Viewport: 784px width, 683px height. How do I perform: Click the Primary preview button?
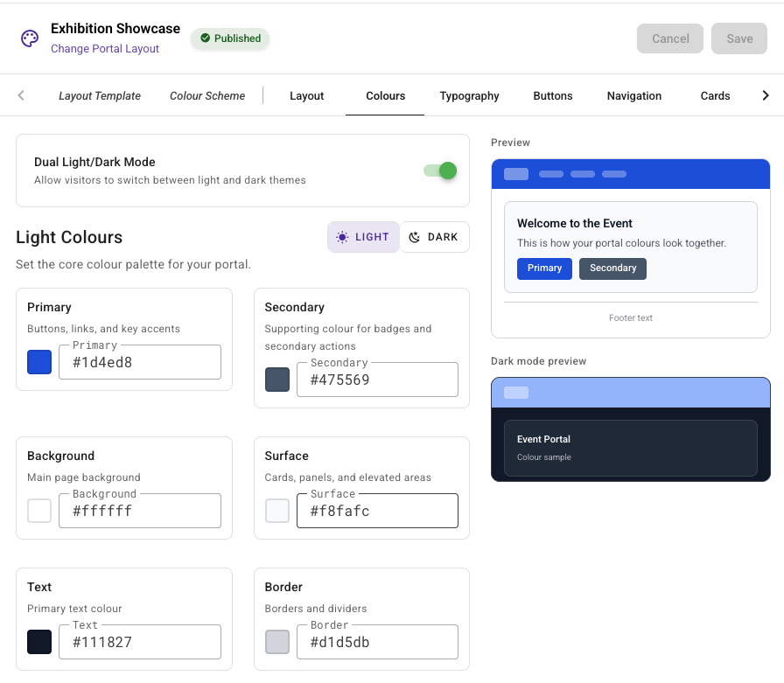[x=544, y=268]
